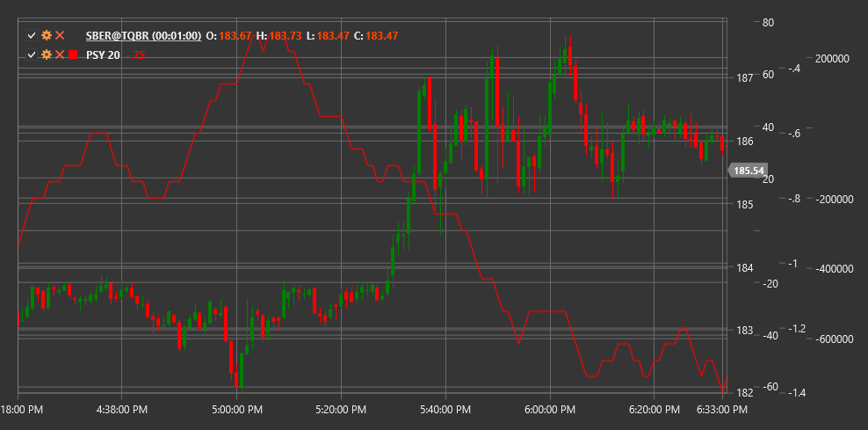Click the red PSY 20 color swatch
Screen dimensions: 868x430
coord(73,55)
